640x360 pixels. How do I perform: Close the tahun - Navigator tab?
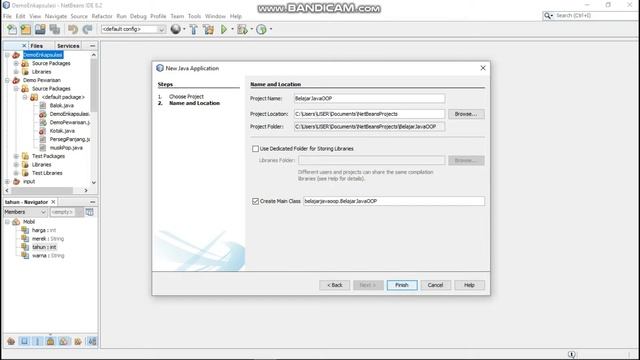coord(53,202)
